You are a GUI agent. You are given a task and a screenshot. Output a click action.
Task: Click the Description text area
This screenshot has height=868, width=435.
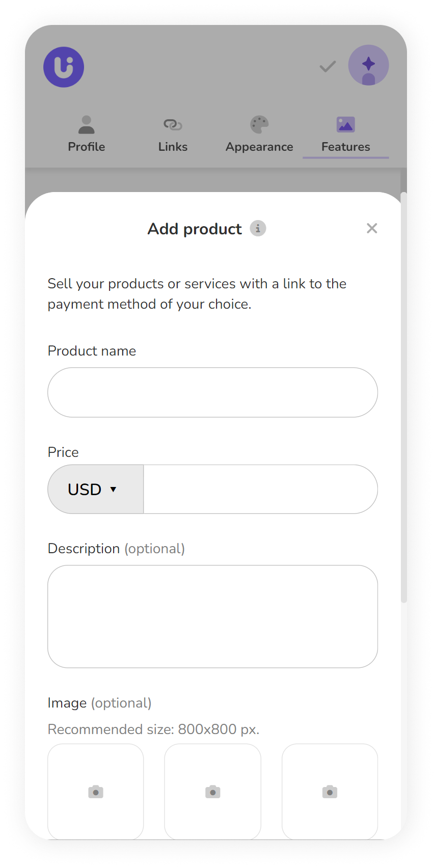[212, 616]
